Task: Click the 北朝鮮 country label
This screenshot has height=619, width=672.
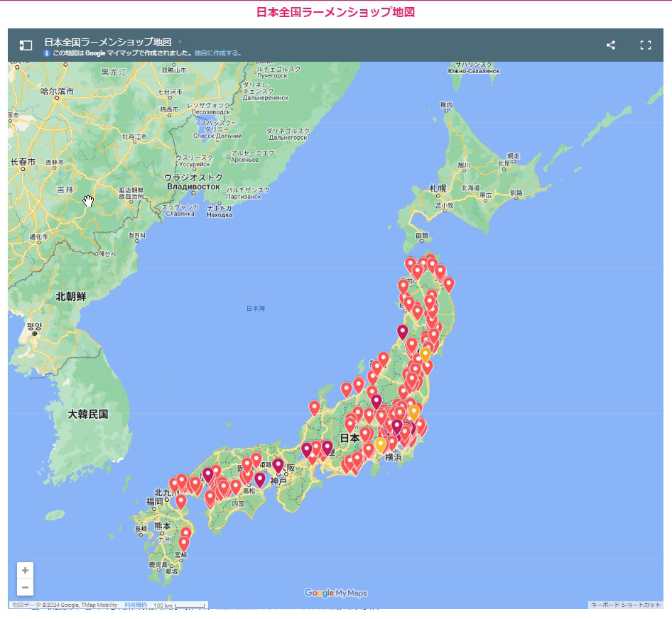Action: 71,296
